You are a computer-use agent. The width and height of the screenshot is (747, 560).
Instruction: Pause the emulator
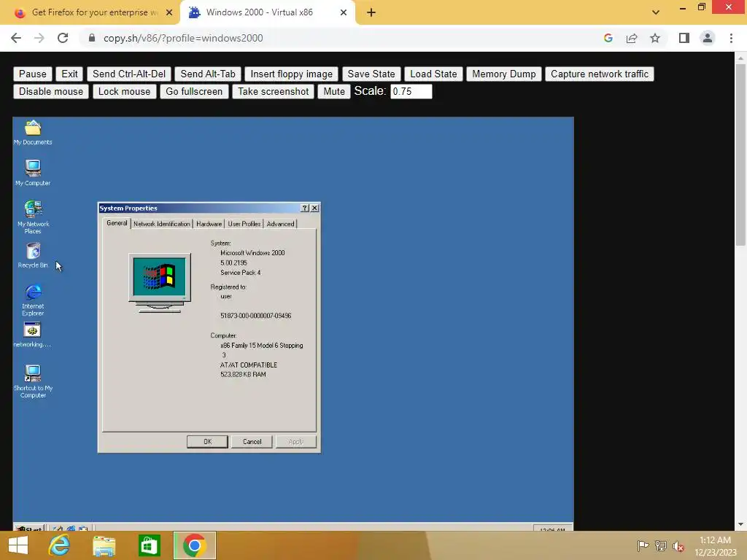coord(32,74)
